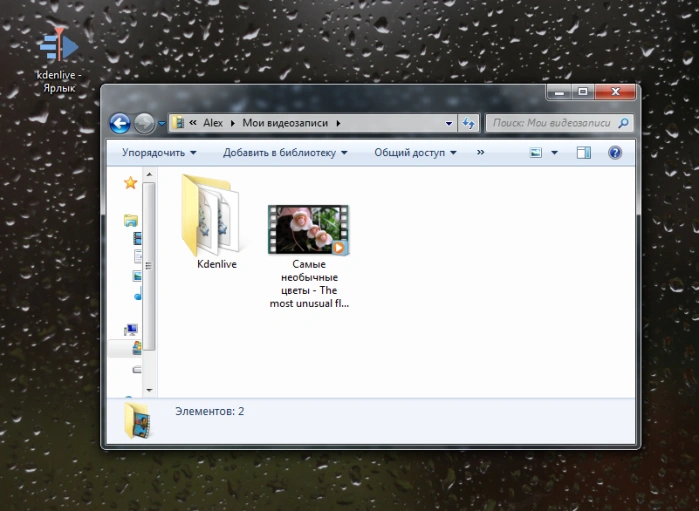Click the search magnifier icon
Viewport: 699px width, 511px height.
(x=624, y=123)
